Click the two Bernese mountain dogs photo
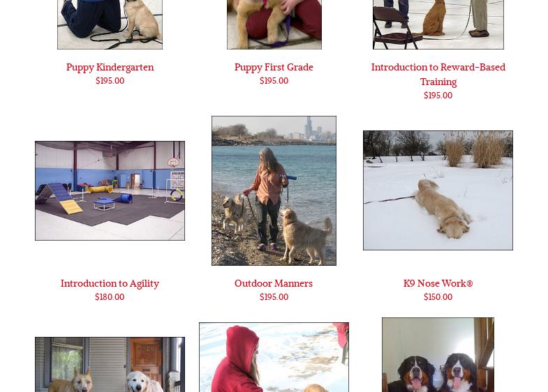This screenshot has height=392, width=548. click(x=438, y=354)
